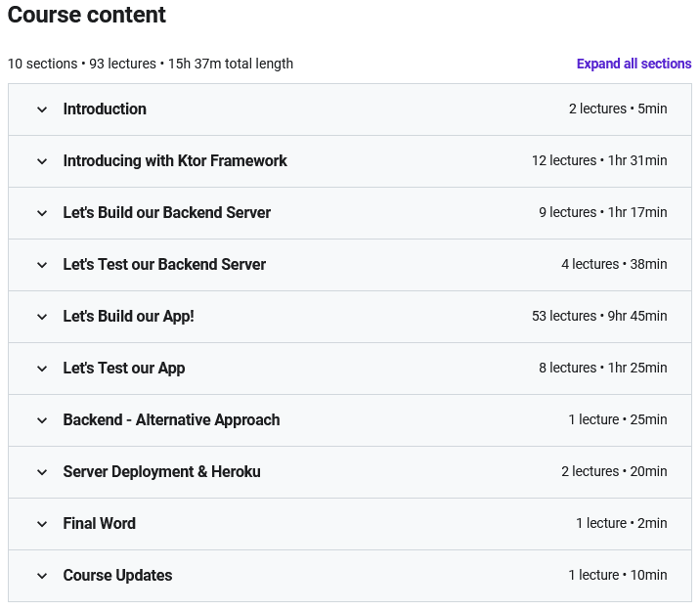The height and width of the screenshot is (611, 700).
Task: Click Let's Test our Backend Server title
Action: point(164,265)
